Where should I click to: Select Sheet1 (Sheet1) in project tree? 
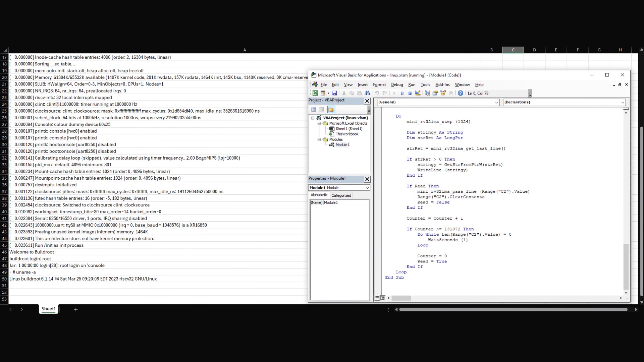[x=349, y=129]
